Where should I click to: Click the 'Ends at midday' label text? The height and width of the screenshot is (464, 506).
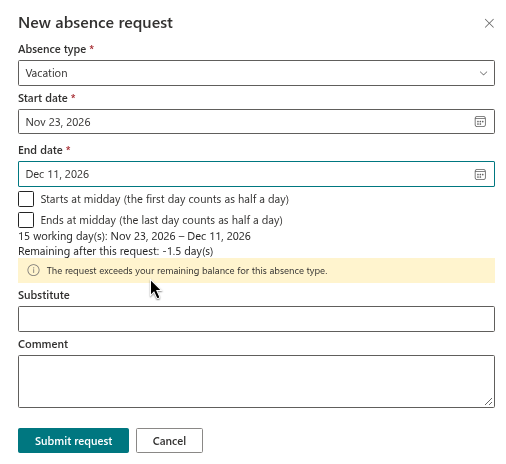pos(162,220)
